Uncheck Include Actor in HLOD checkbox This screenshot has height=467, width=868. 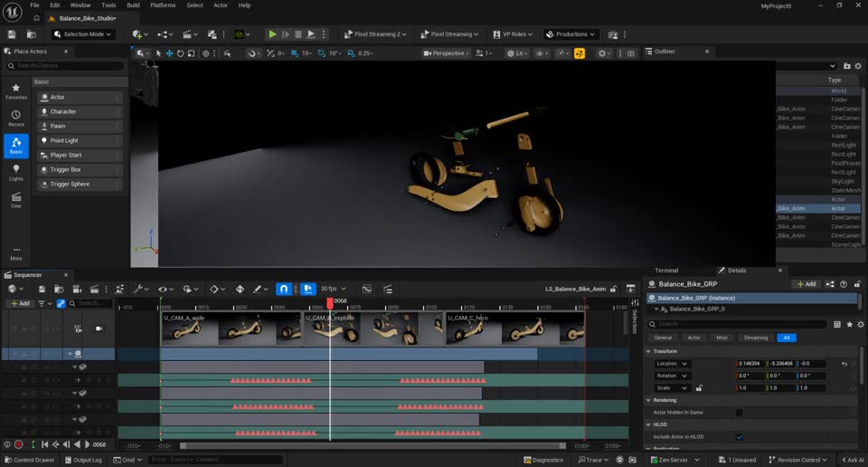click(x=739, y=437)
